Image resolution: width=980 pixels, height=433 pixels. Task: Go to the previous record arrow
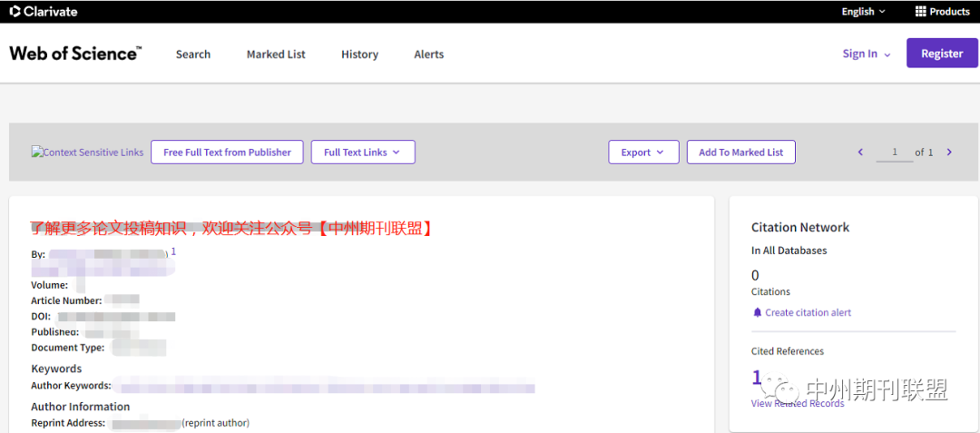(860, 152)
